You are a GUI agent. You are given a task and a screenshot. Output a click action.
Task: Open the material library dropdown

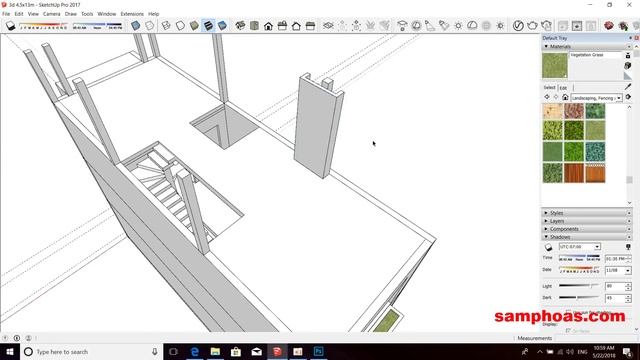(x=619, y=98)
